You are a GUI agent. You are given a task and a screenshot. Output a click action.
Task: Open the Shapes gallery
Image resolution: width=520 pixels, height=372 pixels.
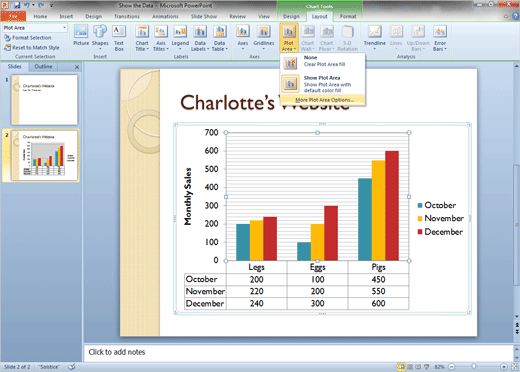(100, 37)
